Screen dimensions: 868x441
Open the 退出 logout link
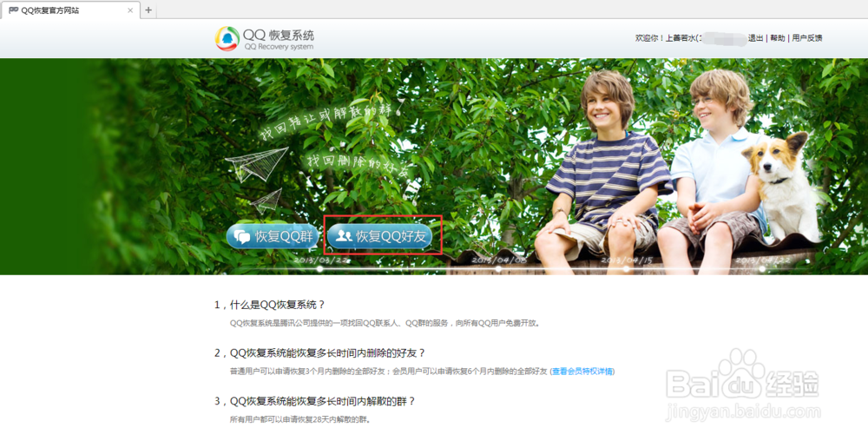(x=756, y=38)
